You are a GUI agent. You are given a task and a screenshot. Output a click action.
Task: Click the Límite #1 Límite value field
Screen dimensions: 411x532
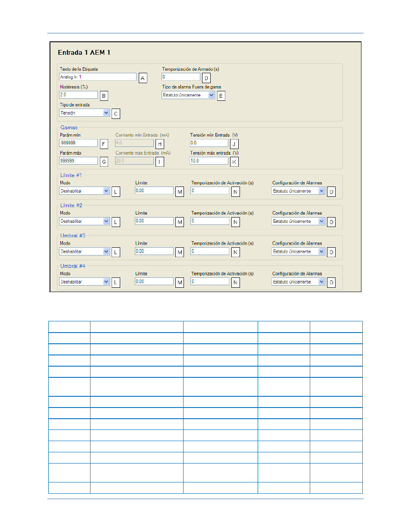point(154,190)
